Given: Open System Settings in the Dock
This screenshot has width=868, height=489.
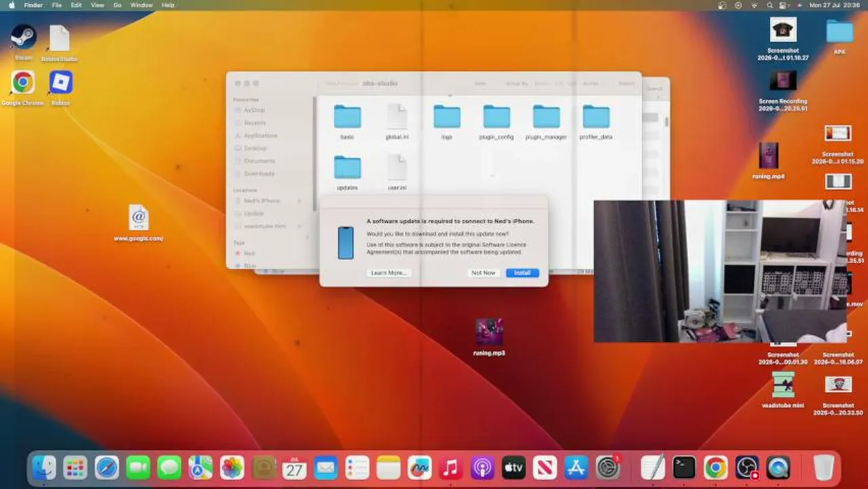Looking at the screenshot, I should pyautogui.click(x=608, y=467).
